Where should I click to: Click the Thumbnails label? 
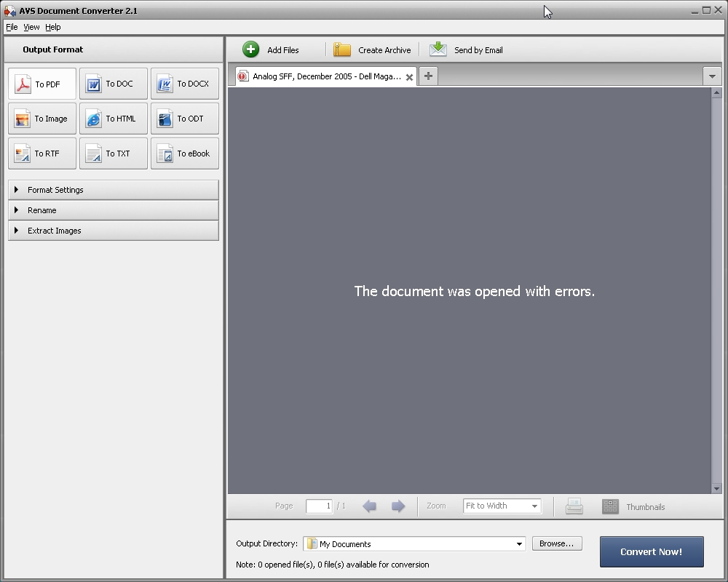click(x=645, y=507)
